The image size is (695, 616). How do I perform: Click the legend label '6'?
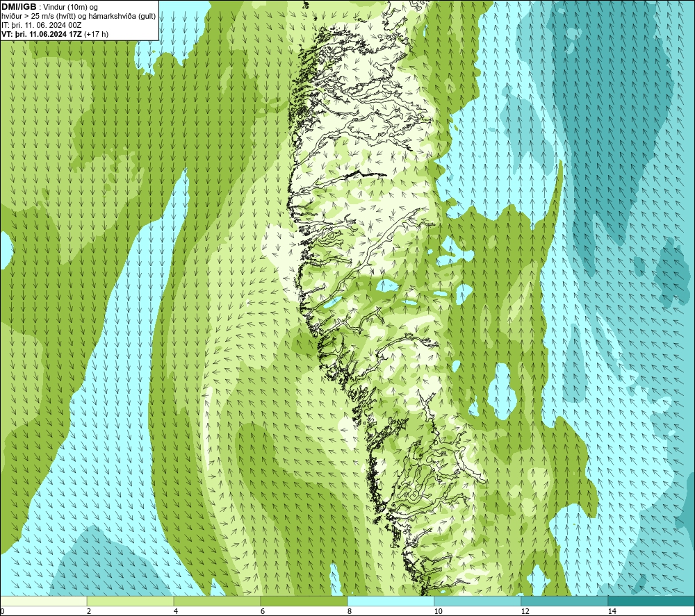263,611
